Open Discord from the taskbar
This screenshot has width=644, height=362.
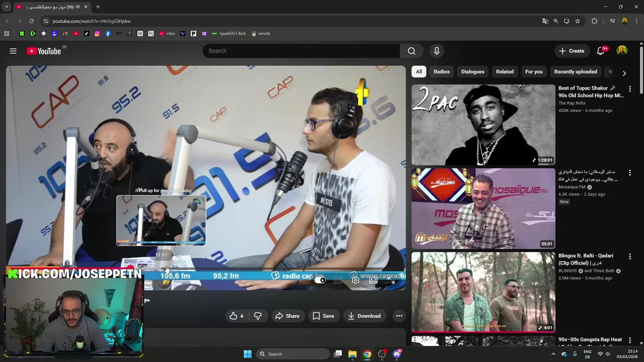tap(397, 354)
